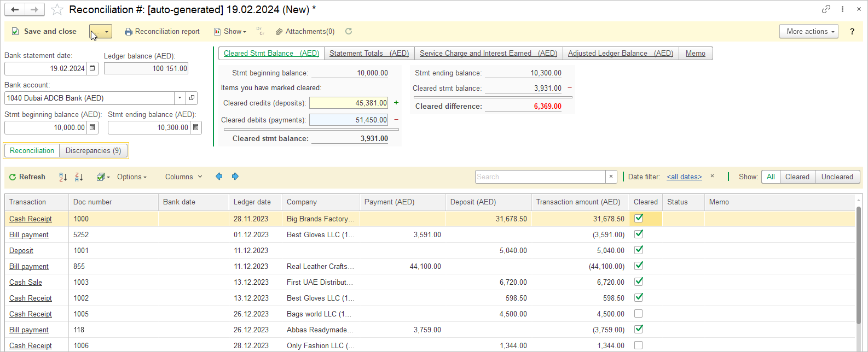
Task: Show only Uncleared transactions
Action: click(837, 177)
